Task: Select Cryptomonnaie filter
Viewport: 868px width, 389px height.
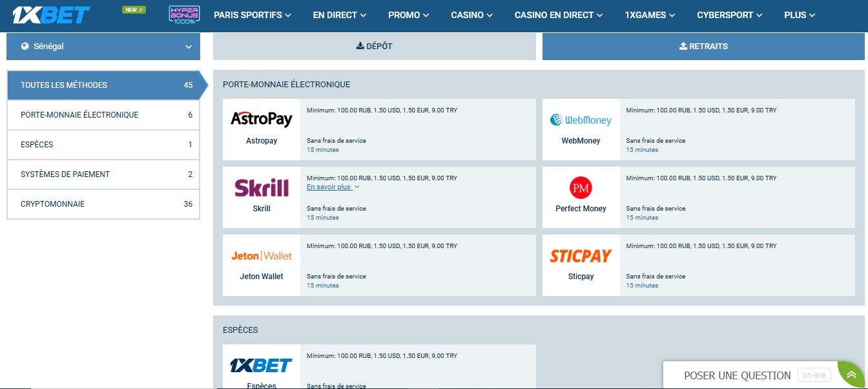Action: click(103, 204)
